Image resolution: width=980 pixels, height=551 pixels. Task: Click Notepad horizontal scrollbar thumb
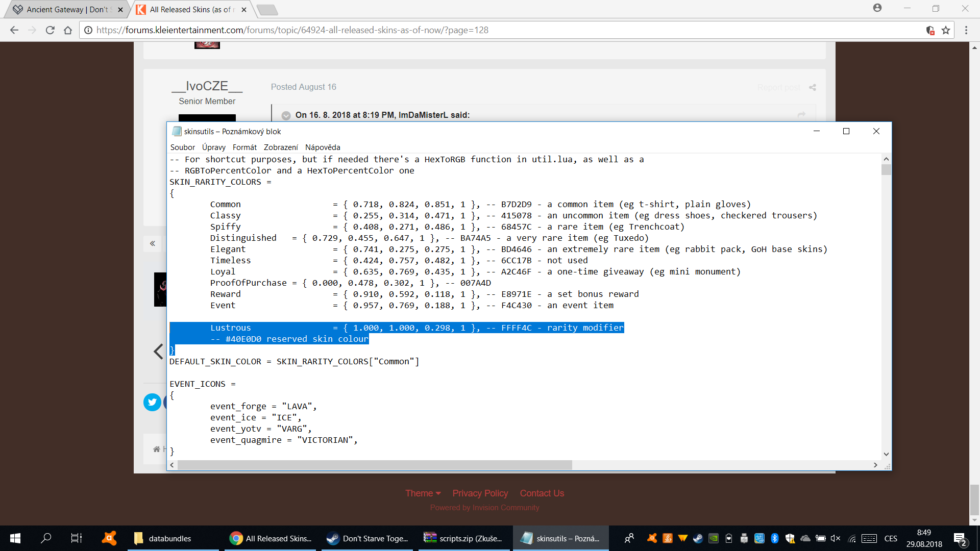coord(374,465)
